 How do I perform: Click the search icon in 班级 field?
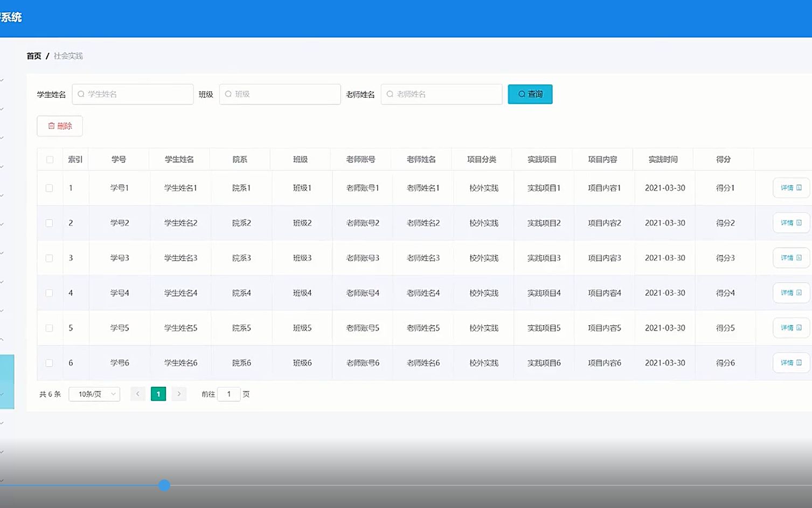[228, 94]
